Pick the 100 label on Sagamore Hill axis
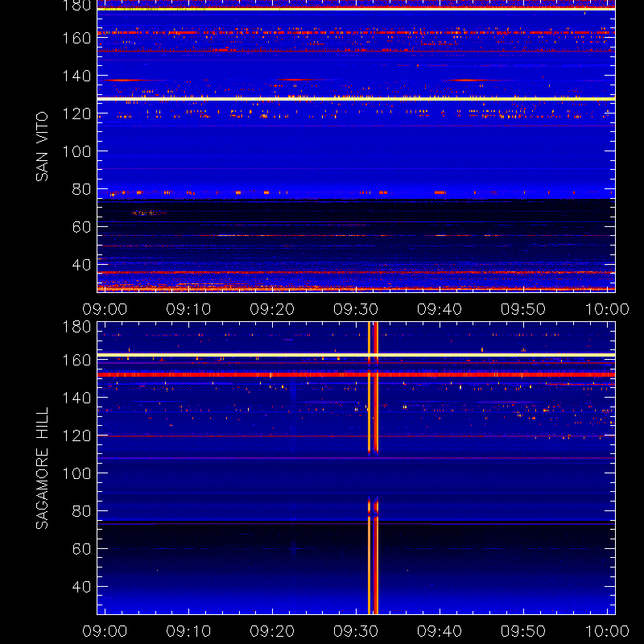The height and width of the screenshot is (644, 644). click(x=76, y=473)
